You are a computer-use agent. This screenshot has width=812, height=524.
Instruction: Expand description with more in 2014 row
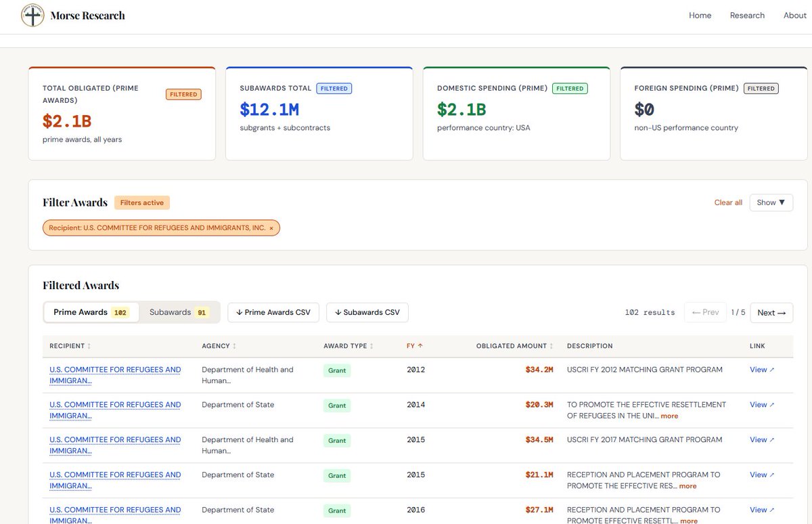tap(669, 416)
